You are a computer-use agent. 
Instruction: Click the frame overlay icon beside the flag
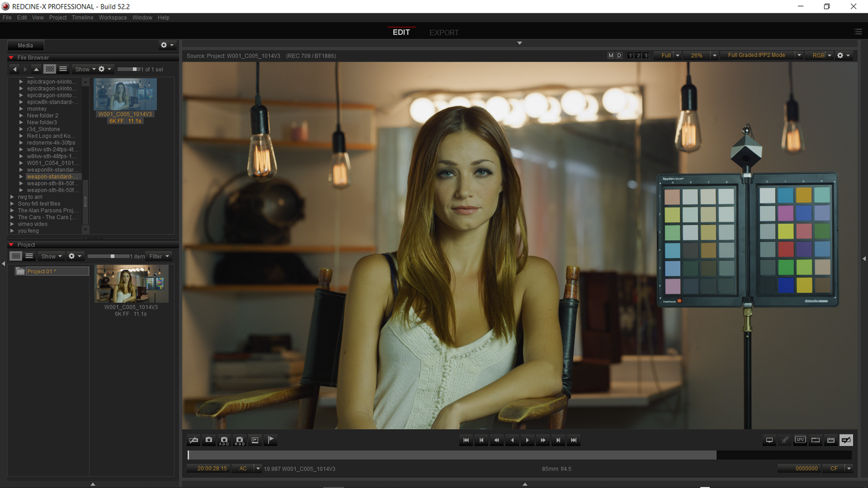click(x=255, y=440)
